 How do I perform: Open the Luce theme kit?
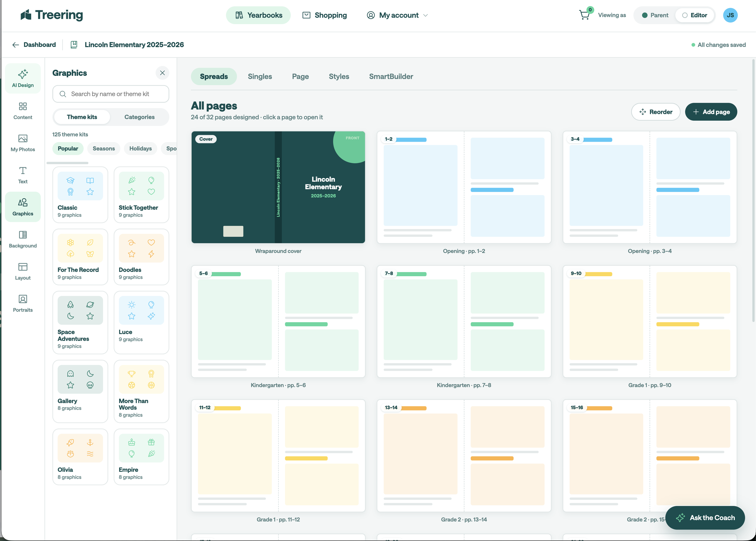pos(141,322)
